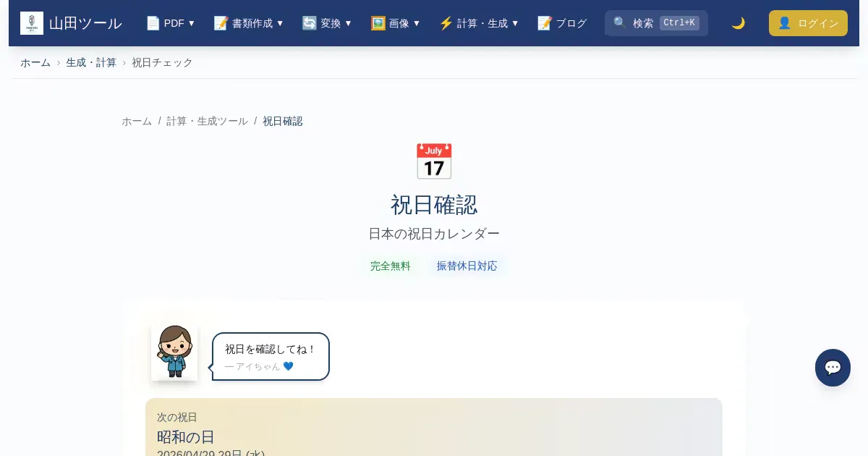The image size is (868, 456).
Task: Click the July 17 calendar icon
Action: click(x=434, y=161)
